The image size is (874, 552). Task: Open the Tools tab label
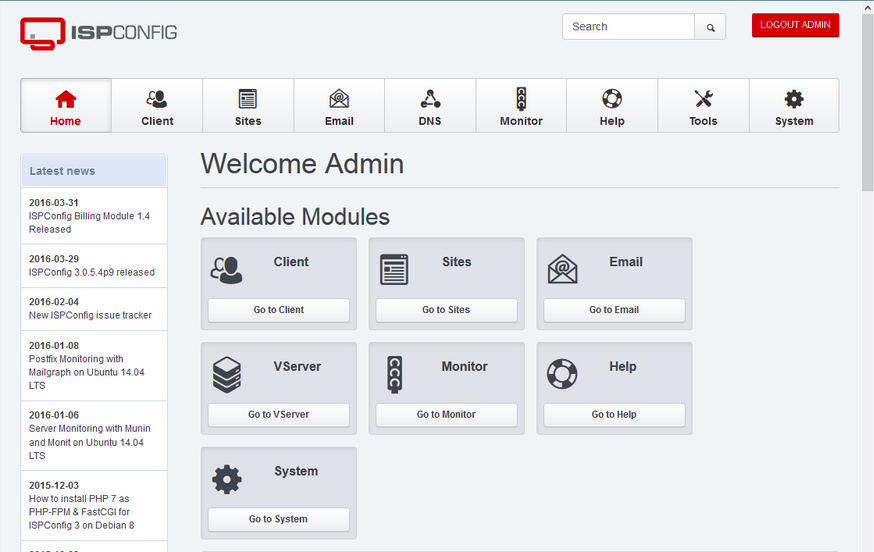tap(703, 121)
